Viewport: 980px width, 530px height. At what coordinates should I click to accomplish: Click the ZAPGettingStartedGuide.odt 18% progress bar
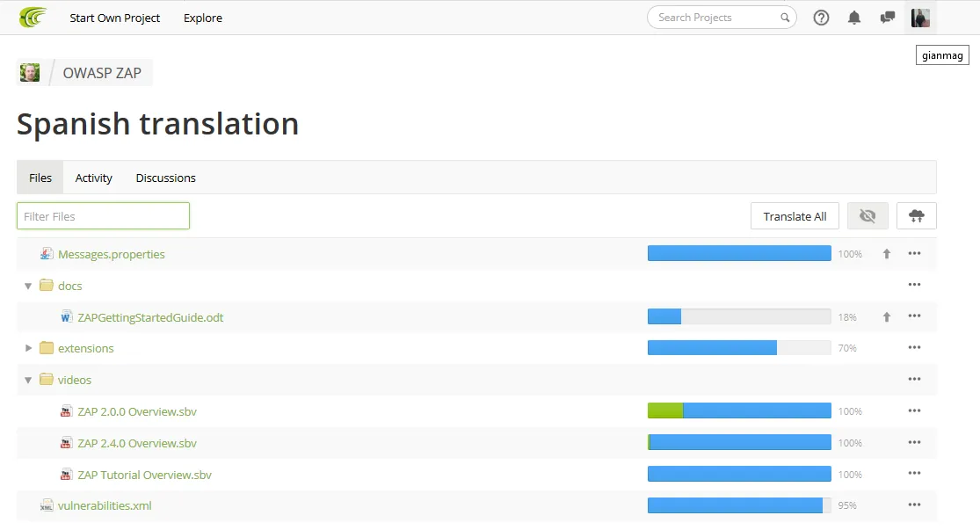(x=739, y=316)
